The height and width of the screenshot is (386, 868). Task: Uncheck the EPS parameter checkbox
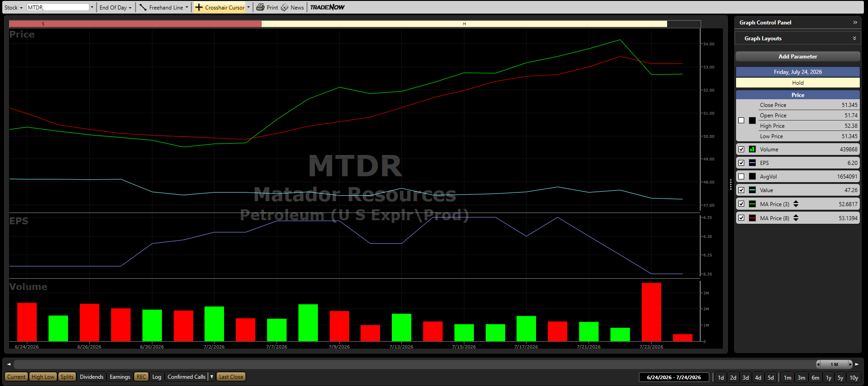coord(741,163)
